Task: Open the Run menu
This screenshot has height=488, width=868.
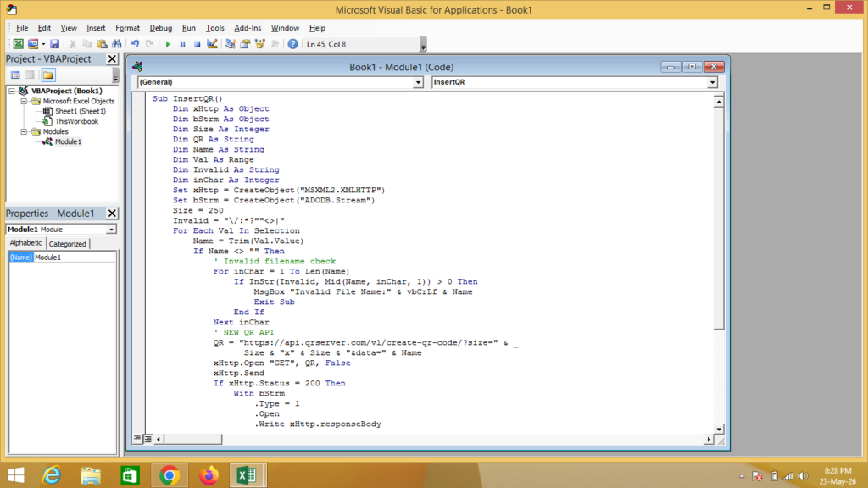Action: tap(189, 28)
